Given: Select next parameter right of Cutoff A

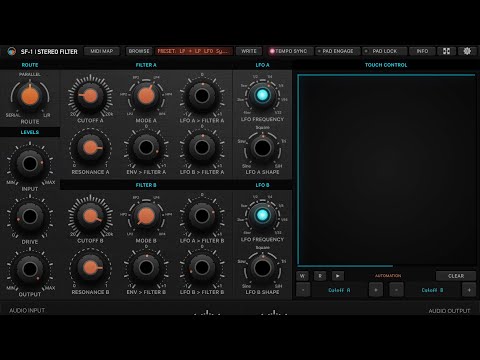Looking at the screenshot, I should tap(376, 290).
